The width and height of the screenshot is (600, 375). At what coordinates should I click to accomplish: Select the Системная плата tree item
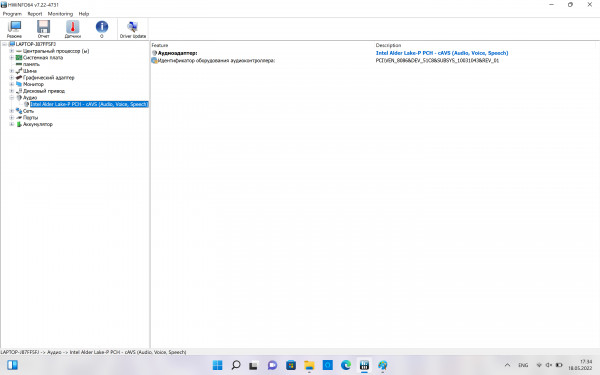[43, 57]
